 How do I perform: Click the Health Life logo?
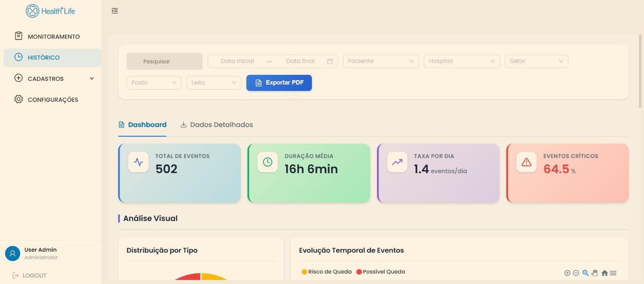(50, 11)
